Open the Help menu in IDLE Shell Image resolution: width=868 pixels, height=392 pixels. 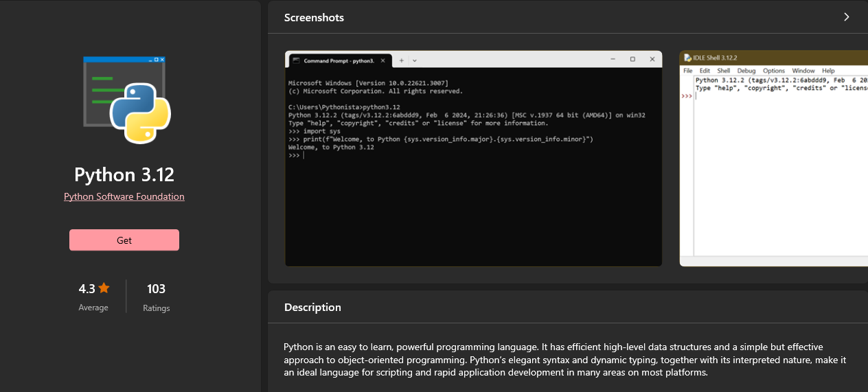pos(828,71)
